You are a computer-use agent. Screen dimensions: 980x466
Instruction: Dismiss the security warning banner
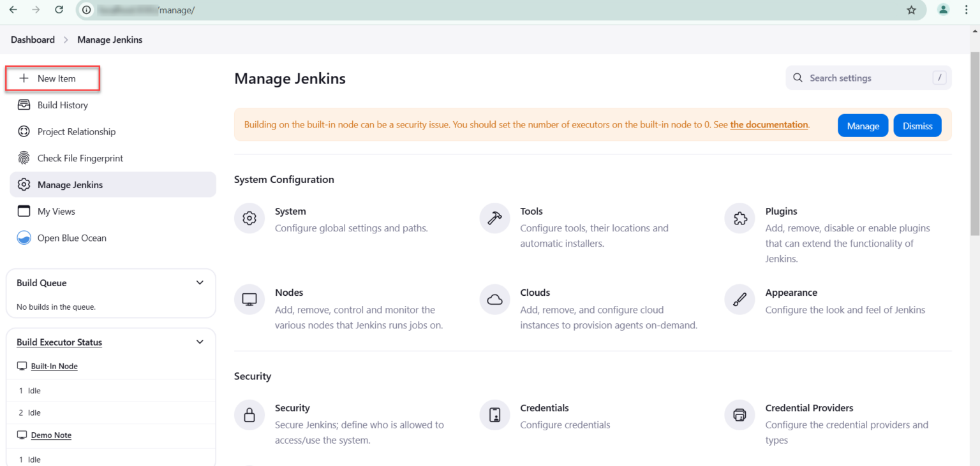coord(917,125)
